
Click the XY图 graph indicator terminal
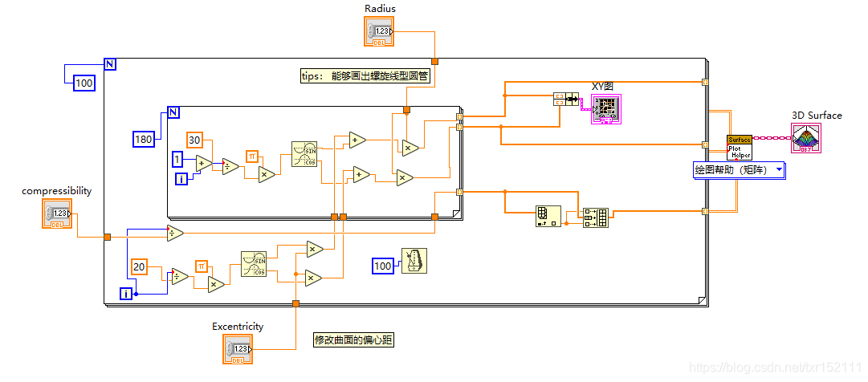coord(606,109)
